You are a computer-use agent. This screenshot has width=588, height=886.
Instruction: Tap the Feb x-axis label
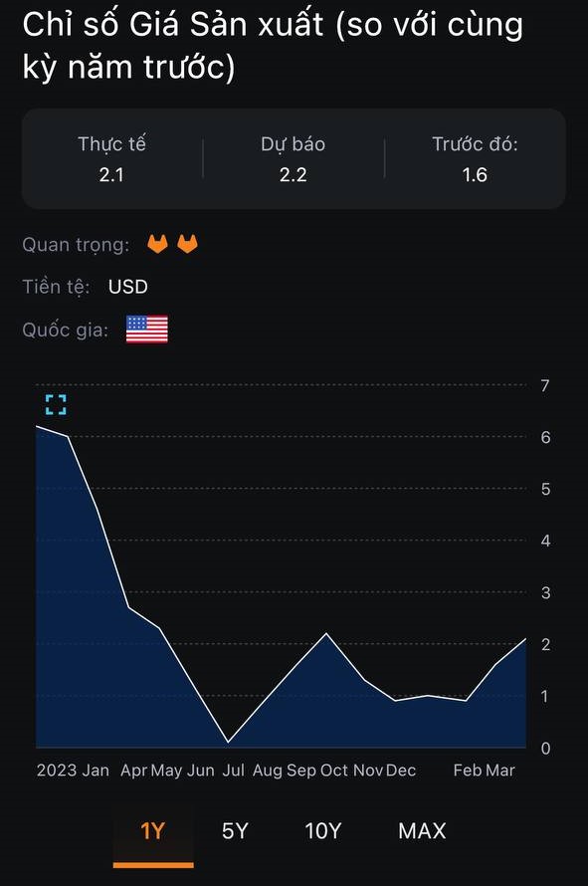coord(468,771)
